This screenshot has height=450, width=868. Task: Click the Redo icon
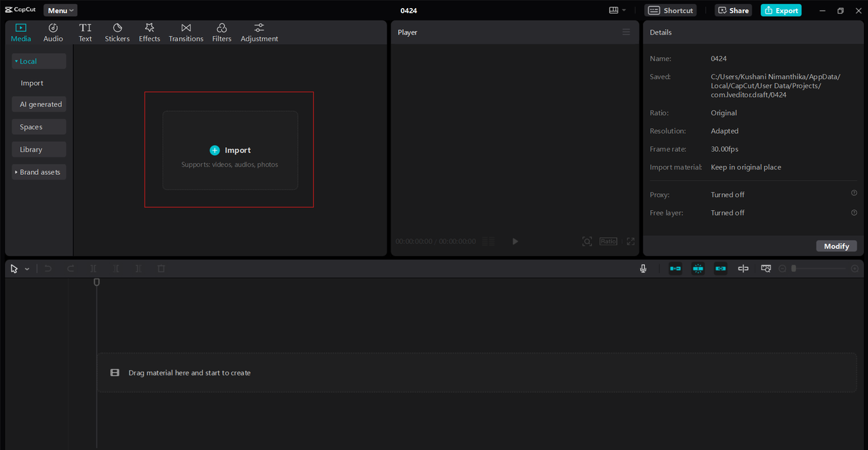(x=71, y=269)
